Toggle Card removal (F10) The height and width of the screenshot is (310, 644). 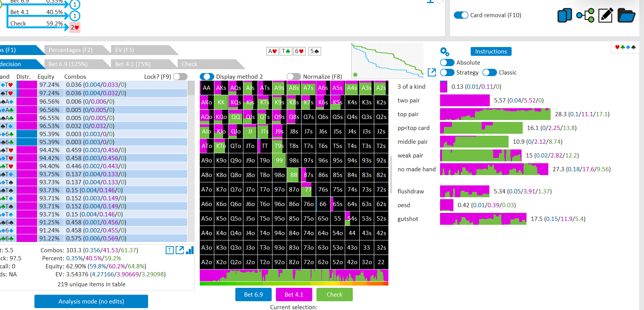461,15
